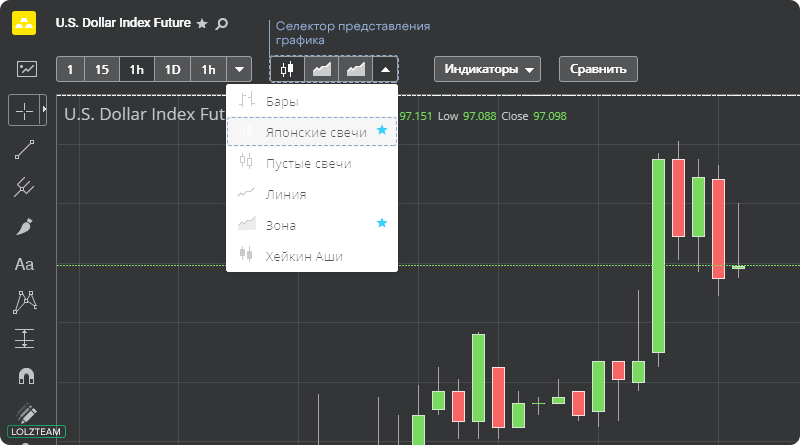Open the chart layout icon in sidebar
This screenshot has height=445, width=800.
click(27, 69)
